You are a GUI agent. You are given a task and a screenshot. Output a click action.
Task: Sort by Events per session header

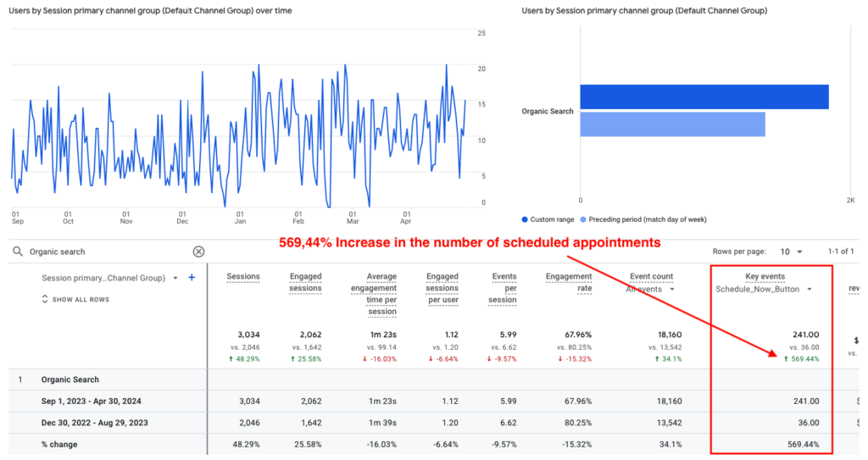(x=504, y=288)
